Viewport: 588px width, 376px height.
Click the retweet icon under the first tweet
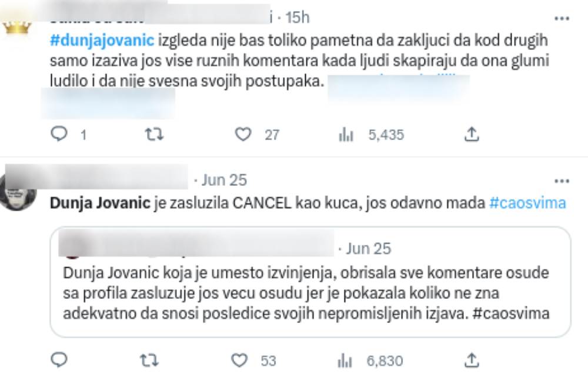155,134
